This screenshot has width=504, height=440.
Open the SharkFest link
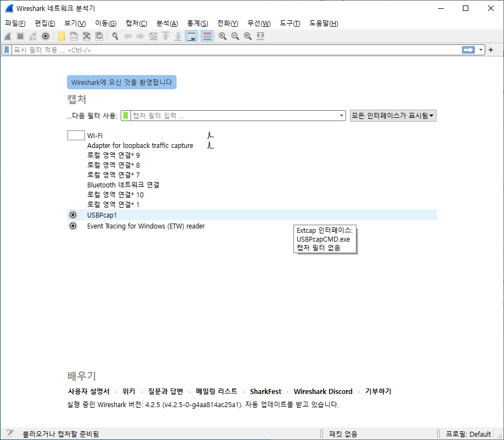265,391
